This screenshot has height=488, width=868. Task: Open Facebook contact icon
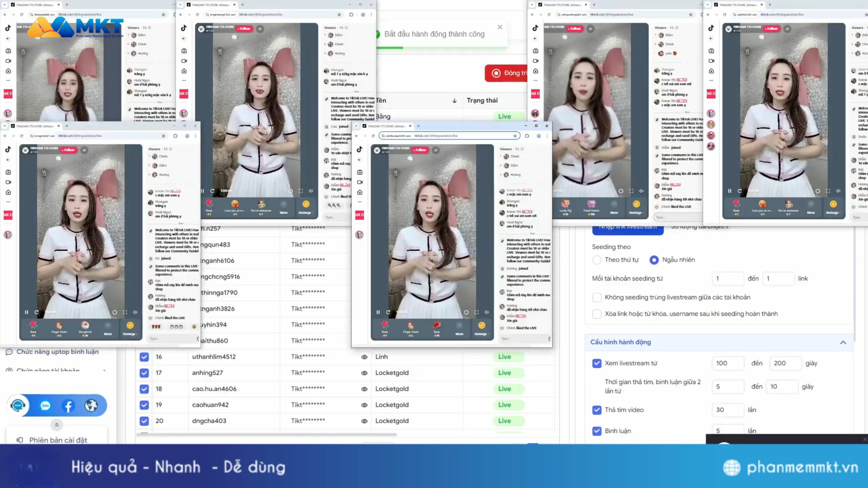68,406
